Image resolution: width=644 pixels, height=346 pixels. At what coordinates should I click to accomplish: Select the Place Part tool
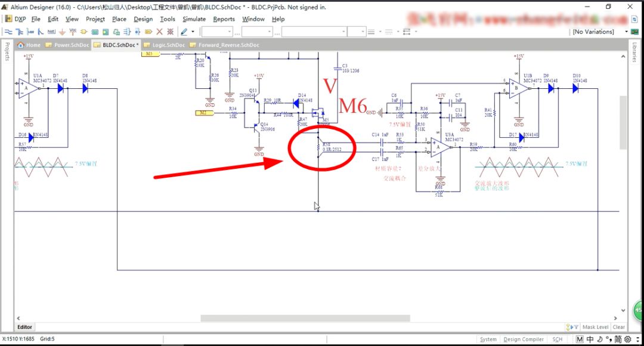tap(84, 32)
